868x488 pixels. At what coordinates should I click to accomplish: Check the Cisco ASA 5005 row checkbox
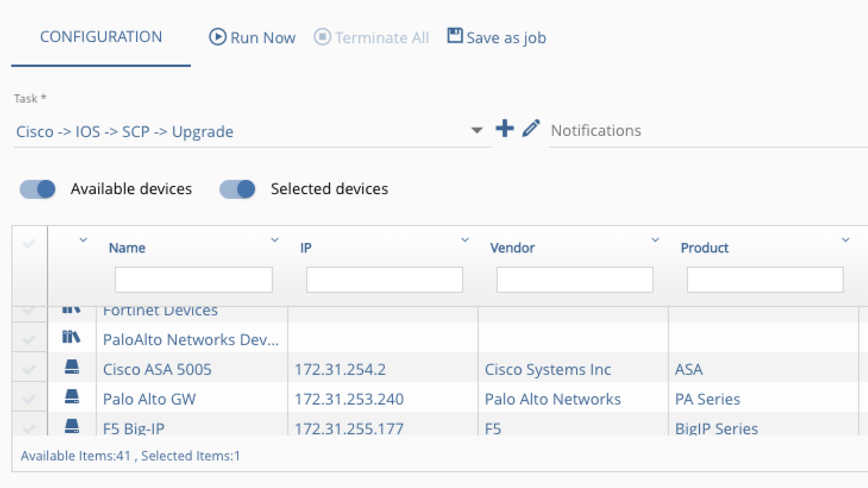pos(29,369)
